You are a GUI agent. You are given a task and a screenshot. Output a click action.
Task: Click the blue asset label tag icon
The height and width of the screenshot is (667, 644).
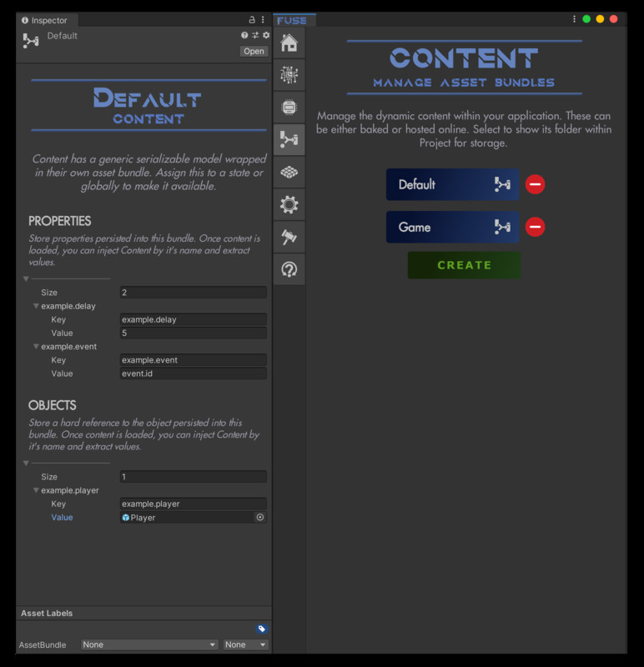point(261,629)
